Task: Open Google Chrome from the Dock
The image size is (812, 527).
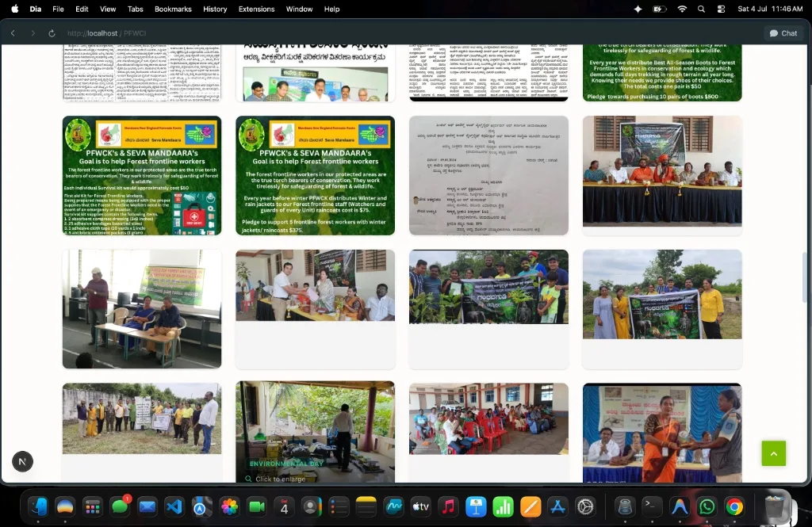Action: [734, 507]
